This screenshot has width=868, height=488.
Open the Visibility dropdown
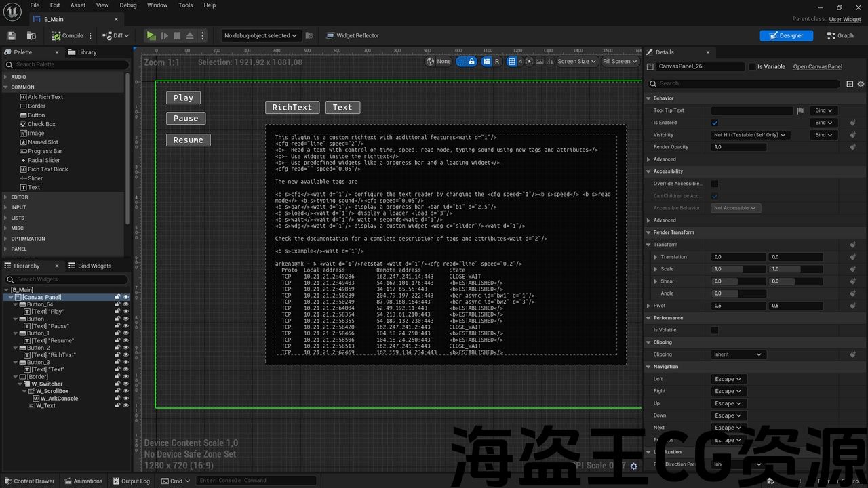tap(750, 135)
